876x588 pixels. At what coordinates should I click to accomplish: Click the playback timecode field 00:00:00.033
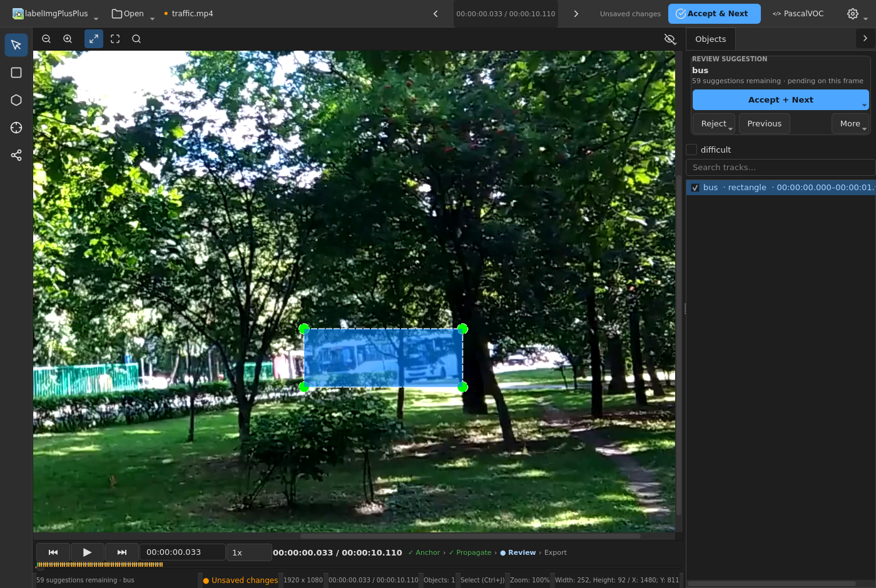tap(182, 552)
